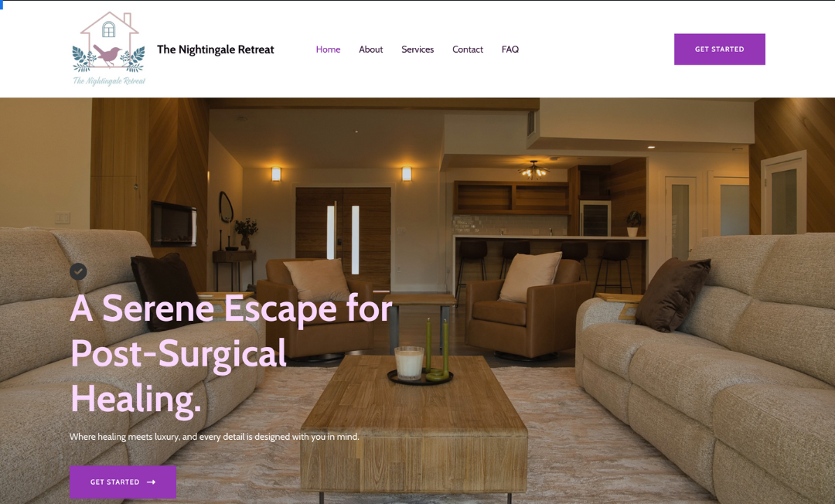Click the dark checkmark circle above headline
Screen dimensions: 835x504
pyautogui.click(x=78, y=271)
